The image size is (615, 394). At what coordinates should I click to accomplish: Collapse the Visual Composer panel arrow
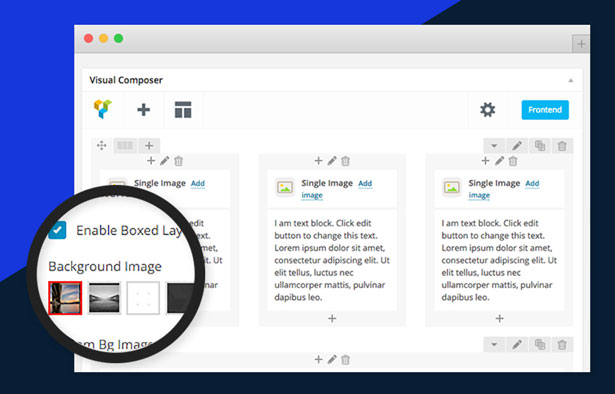pos(571,80)
